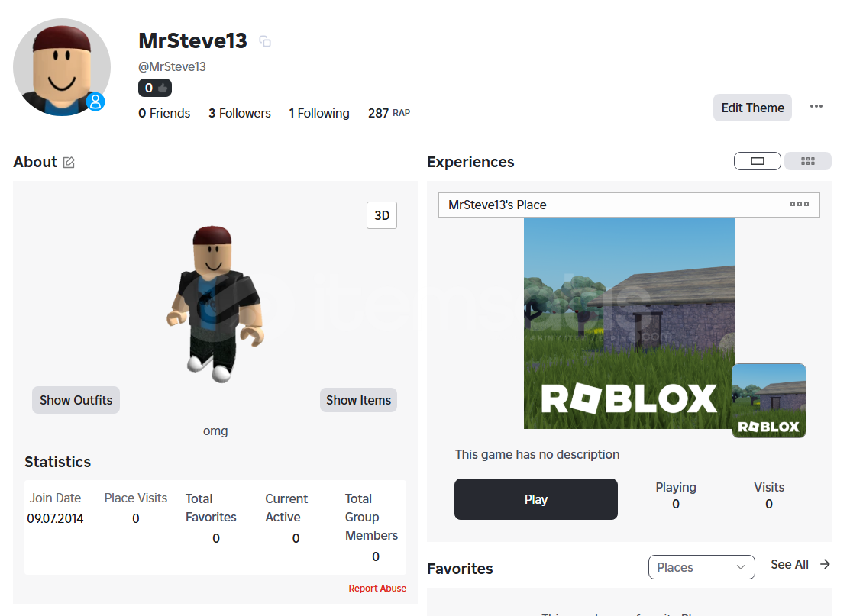Click the Experiences heading
The width and height of the screenshot is (850, 616).
(x=470, y=162)
